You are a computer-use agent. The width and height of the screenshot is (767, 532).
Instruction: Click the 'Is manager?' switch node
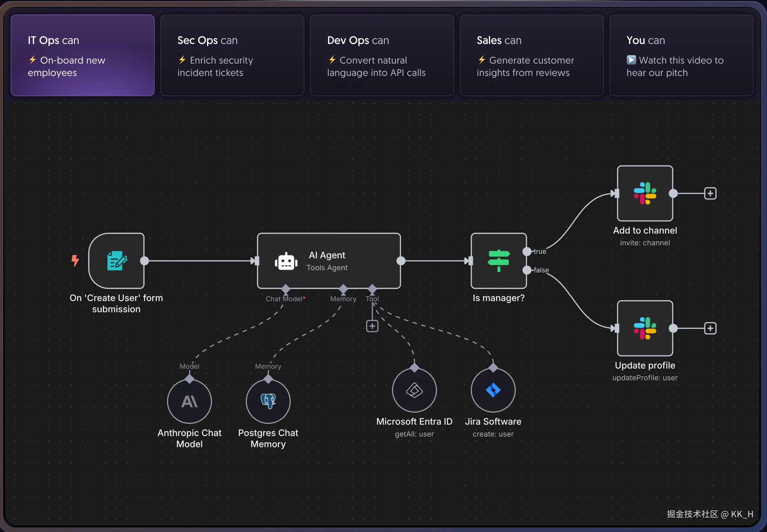498,261
